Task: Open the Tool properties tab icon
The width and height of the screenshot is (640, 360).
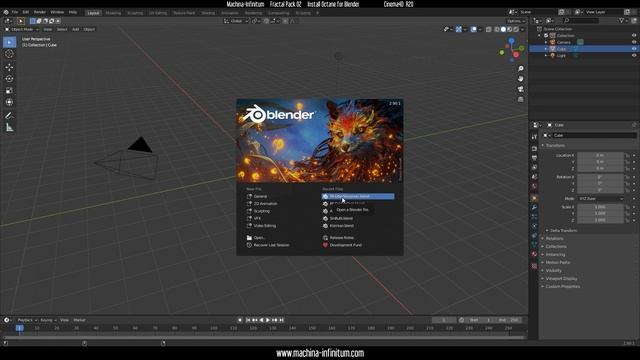Action: pyautogui.click(x=534, y=137)
